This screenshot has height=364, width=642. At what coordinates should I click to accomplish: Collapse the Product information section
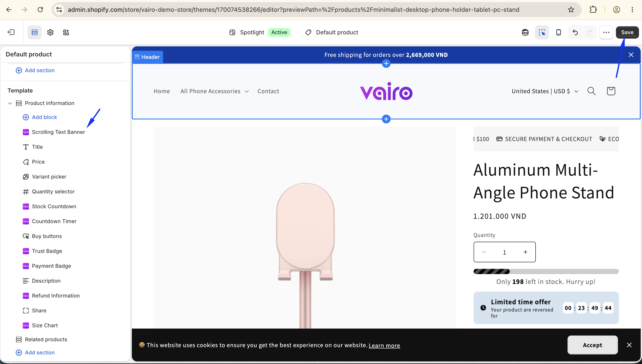pyautogui.click(x=10, y=103)
